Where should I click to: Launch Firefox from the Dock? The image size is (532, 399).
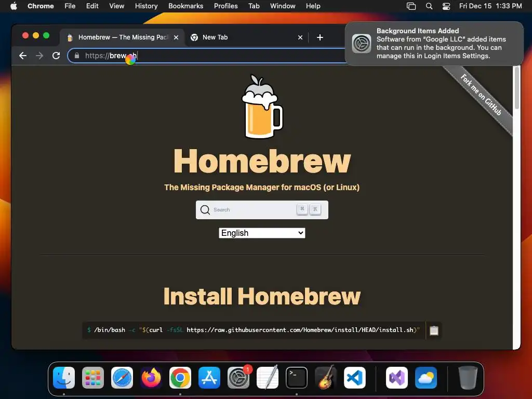151,378
